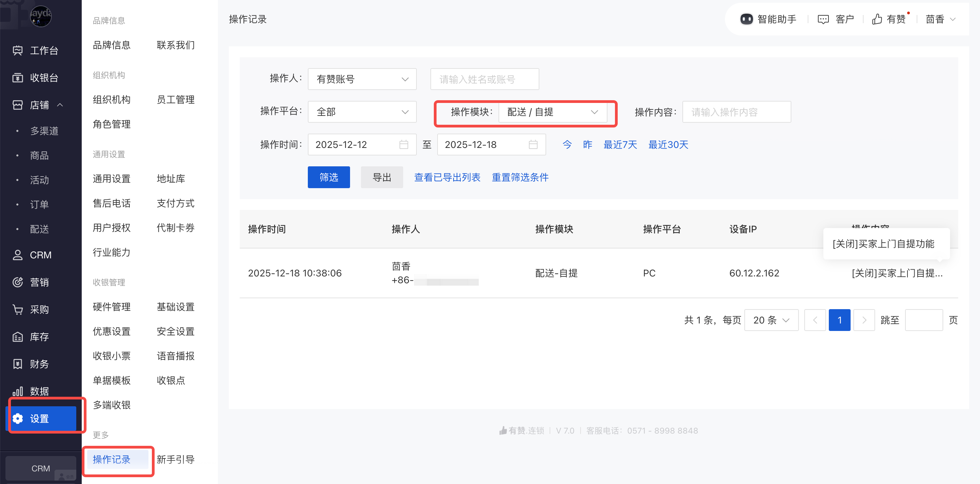980x484 pixels.
Task: Click the 库存 inventory warehouse icon
Action: click(17, 337)
